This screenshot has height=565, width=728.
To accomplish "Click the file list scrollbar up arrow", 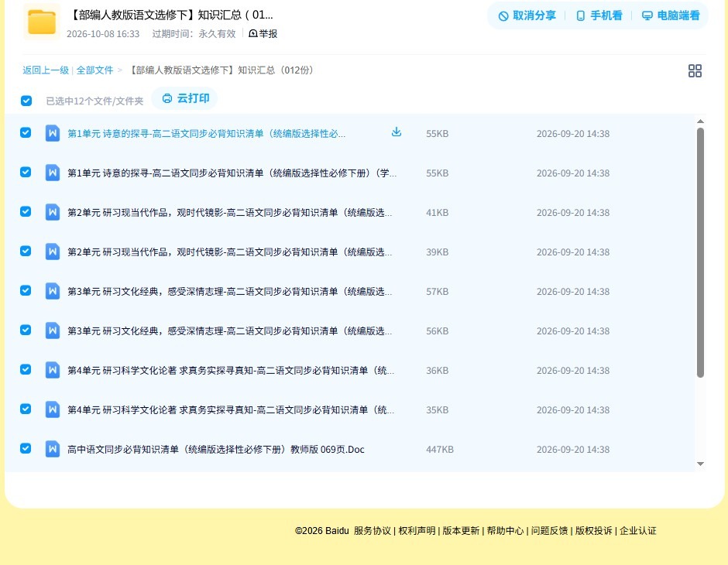I will tap(700, 121).
